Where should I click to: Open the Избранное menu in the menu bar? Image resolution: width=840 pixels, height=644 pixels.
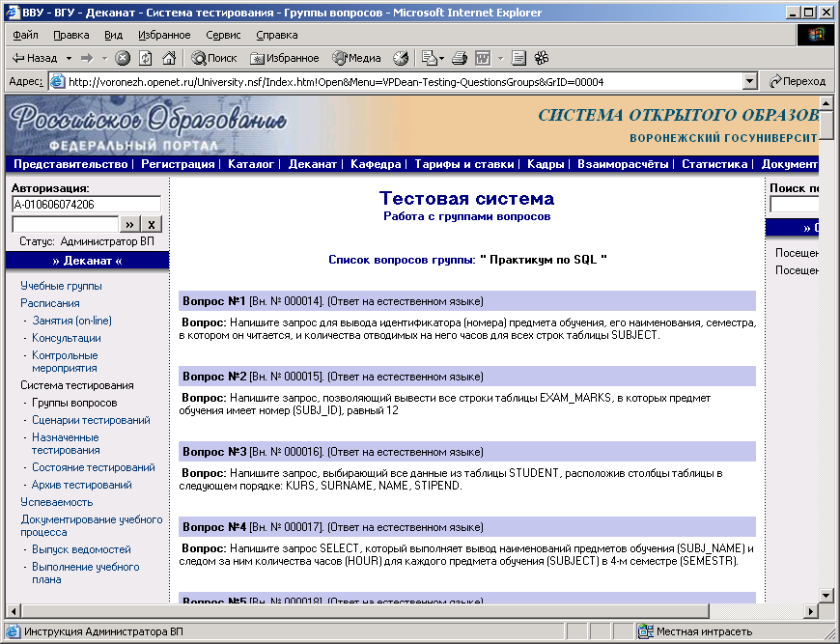pyautogui.click(x=164, y=35)
